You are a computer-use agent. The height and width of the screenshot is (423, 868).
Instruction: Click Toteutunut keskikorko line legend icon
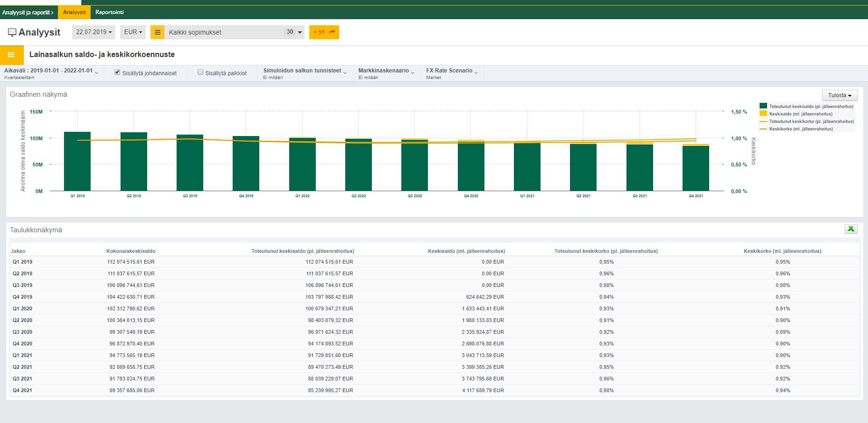click(x=763, y=122)
